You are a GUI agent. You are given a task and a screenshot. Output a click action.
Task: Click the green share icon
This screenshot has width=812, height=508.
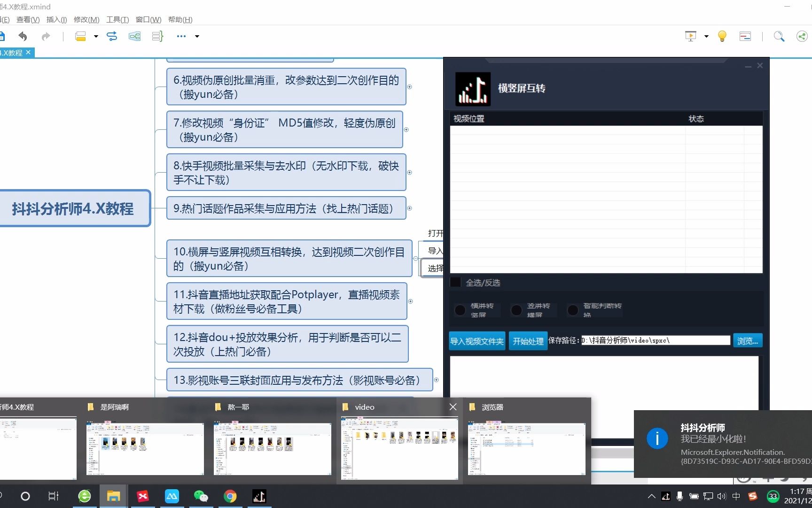point(802,36)
